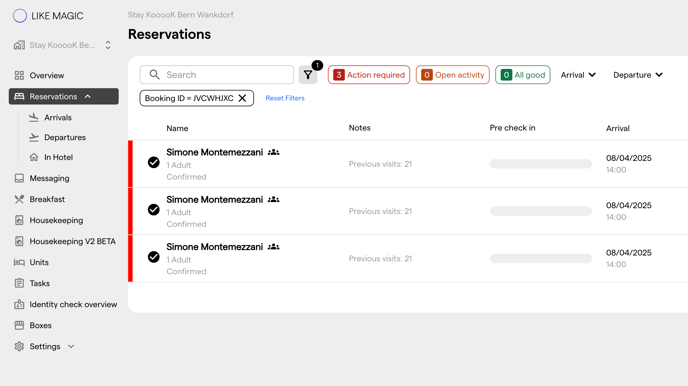Click the Units bed icon
This screenshot has width=688, height=386.
coord(19,262)
